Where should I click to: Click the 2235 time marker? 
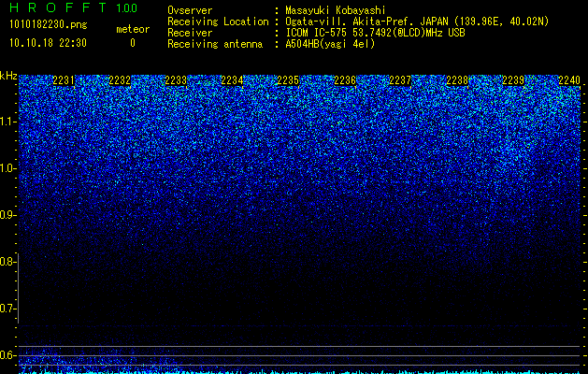[288, 80]
